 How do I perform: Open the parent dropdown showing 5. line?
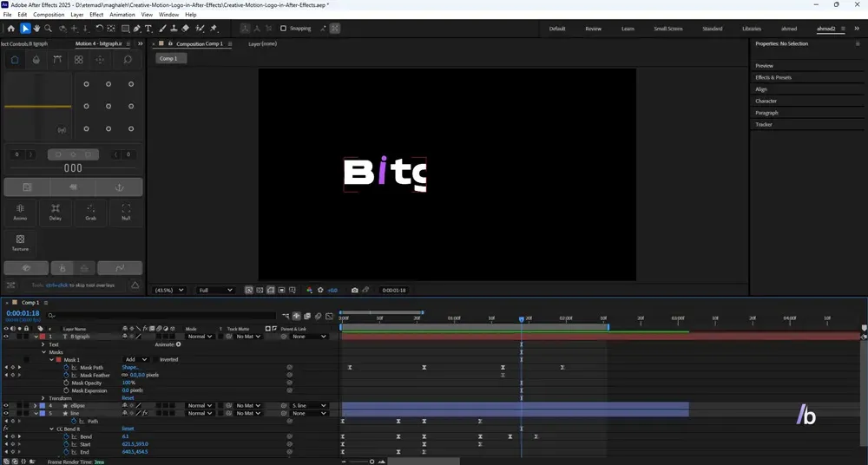click(309, 406)
